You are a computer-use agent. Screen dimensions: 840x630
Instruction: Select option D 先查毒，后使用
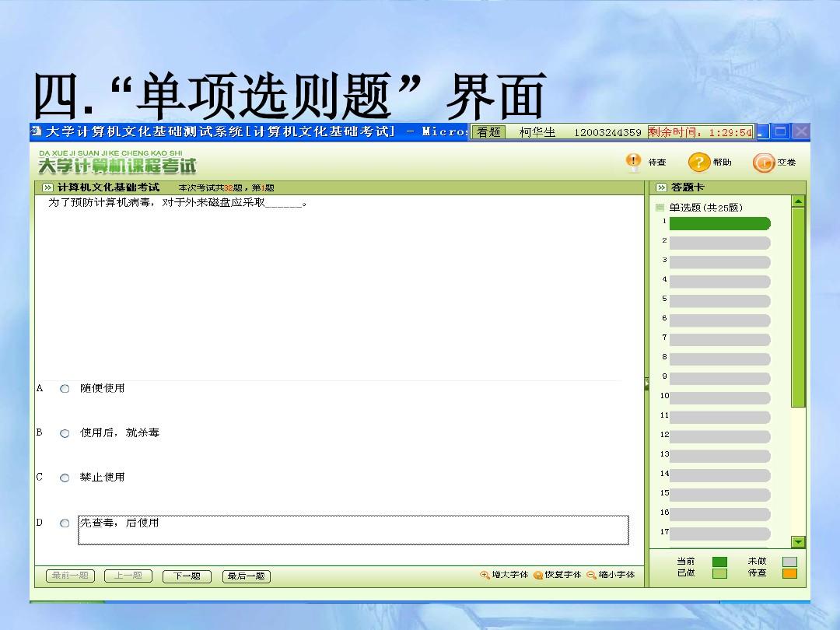(x=65, y=523)
